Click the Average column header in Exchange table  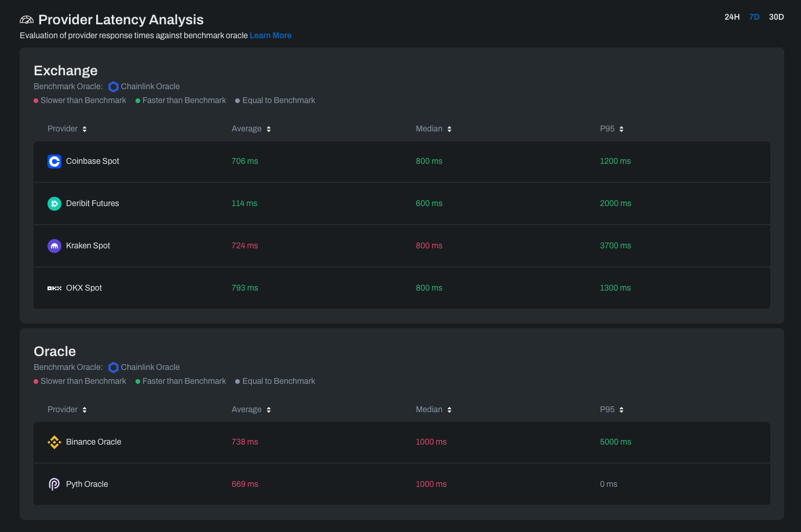point(247,129)
